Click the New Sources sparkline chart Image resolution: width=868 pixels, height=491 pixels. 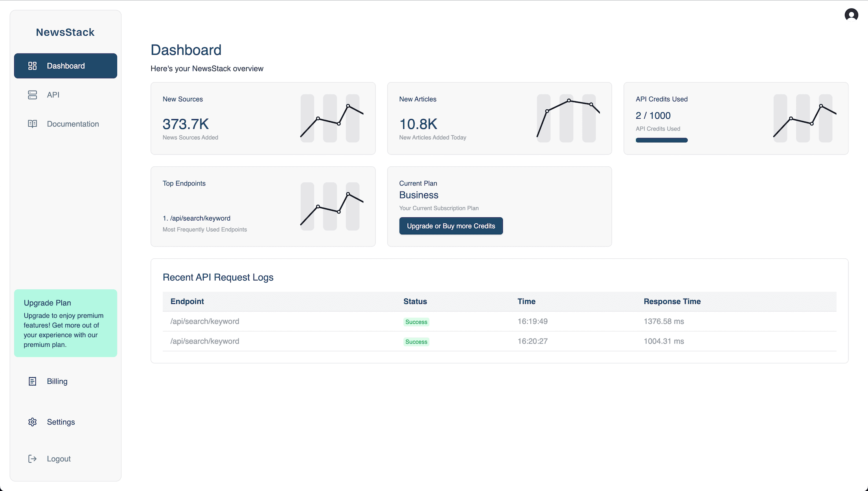pyautogui.click(x=331, y=118)
